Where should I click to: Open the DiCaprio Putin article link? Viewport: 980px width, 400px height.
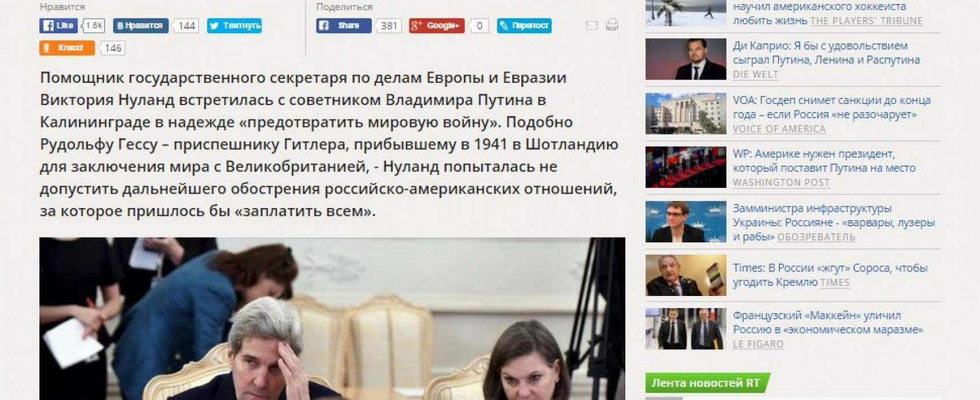(x=826, y=53)
